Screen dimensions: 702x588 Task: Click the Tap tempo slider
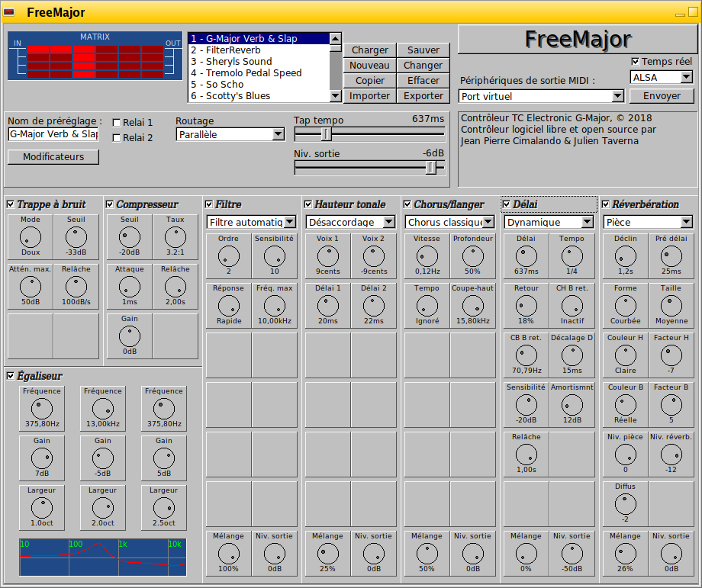(x=369, y=133)
